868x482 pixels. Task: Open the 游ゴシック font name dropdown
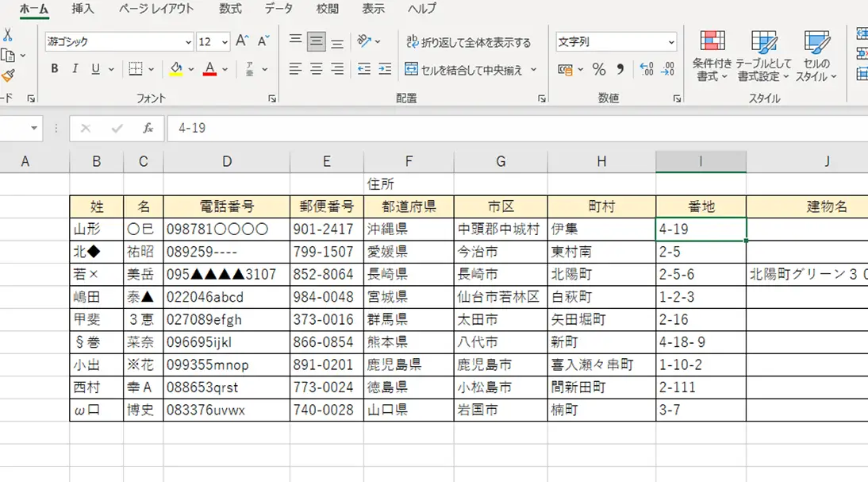coord(188,42)
